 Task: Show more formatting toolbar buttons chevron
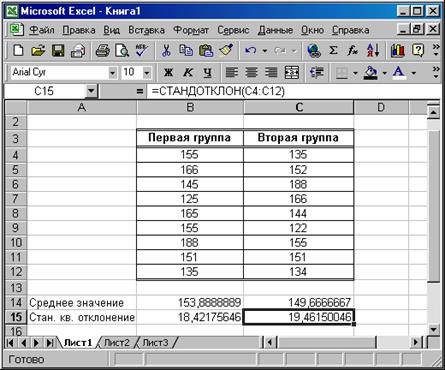tap(436, 72)
